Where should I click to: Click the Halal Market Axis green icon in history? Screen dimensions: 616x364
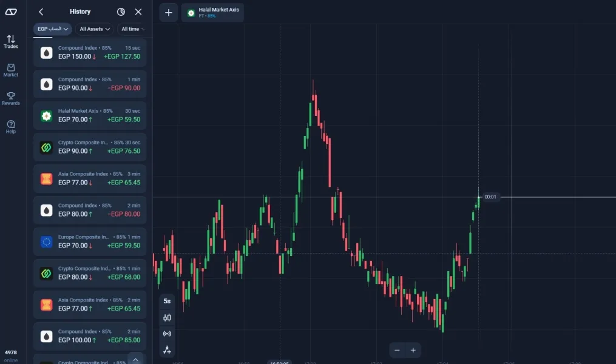46,116
